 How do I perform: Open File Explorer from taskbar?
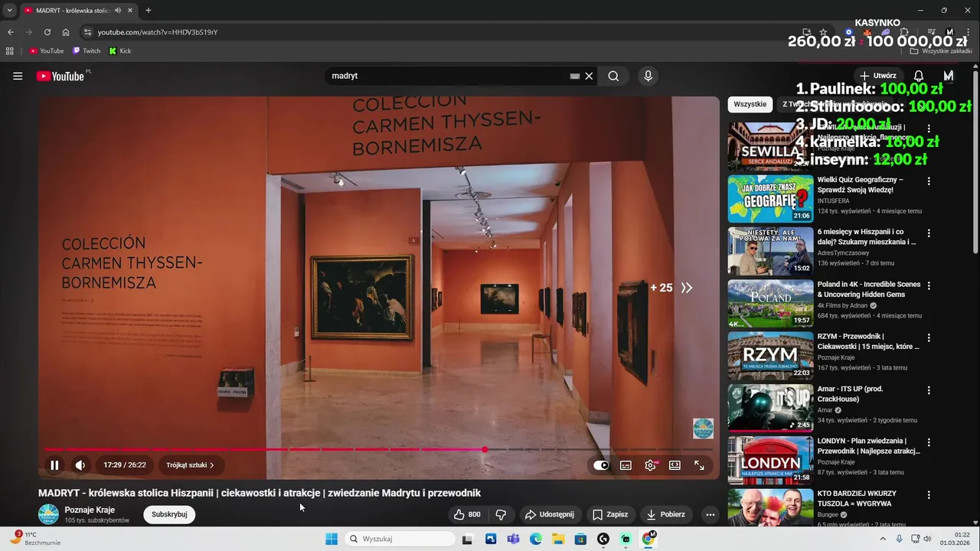558,539
